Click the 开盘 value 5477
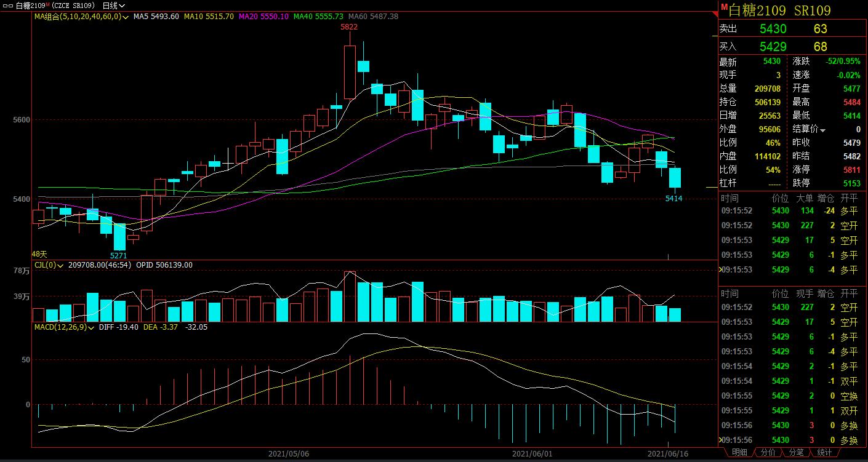868x462 pixels. pyautogui.click(x=852, y=89)
